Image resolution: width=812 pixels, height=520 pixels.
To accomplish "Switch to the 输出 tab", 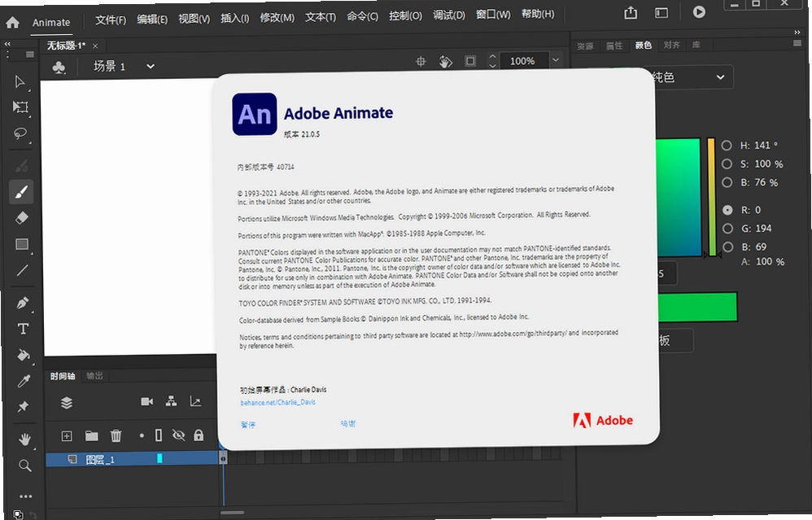I will (x=94, y=376).
